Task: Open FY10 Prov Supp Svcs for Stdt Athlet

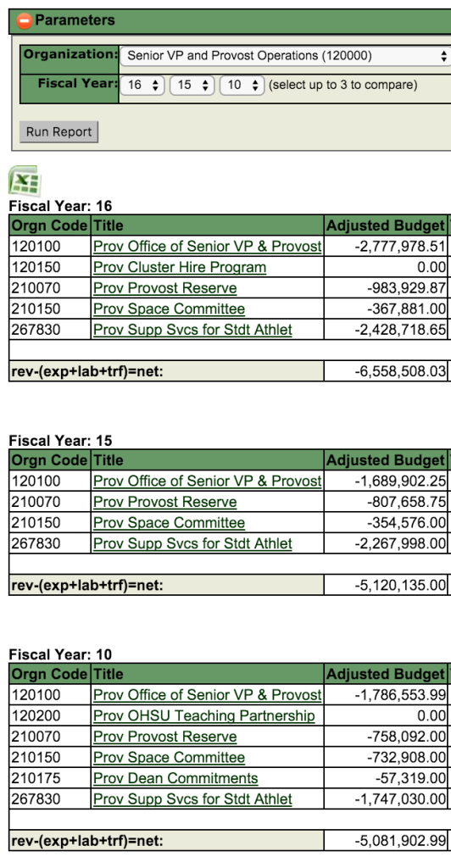Action: tap(192, 799)
